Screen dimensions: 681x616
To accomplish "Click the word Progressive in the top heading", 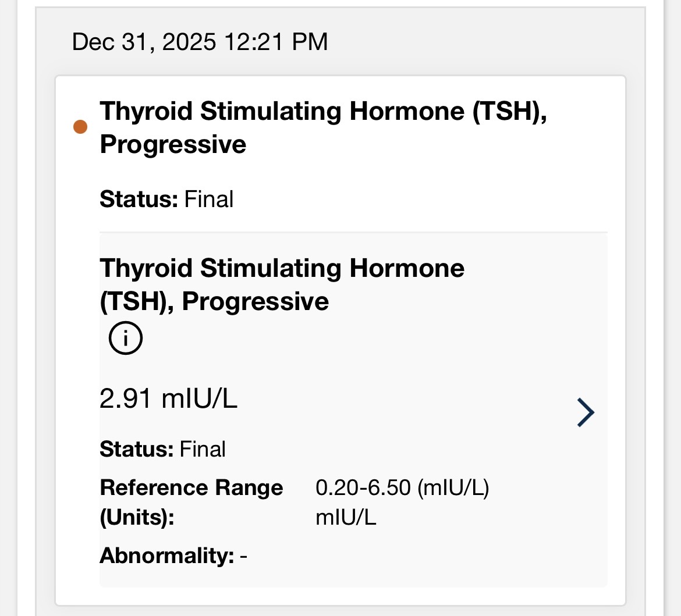I will pos(173,144).
